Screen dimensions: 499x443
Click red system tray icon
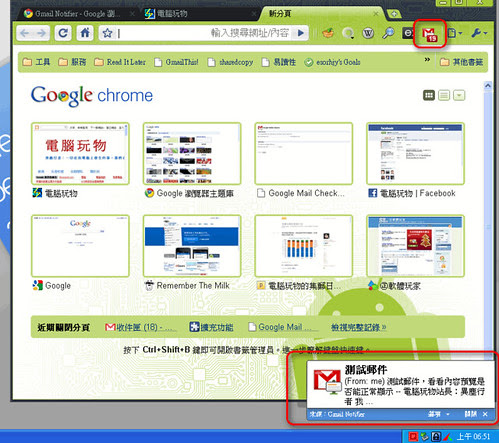413,436
